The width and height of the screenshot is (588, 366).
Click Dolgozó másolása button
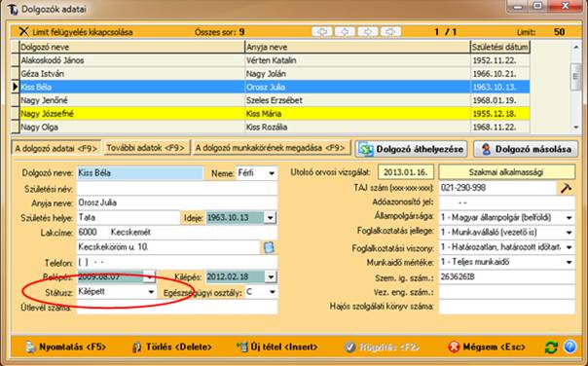click(526, 149)
